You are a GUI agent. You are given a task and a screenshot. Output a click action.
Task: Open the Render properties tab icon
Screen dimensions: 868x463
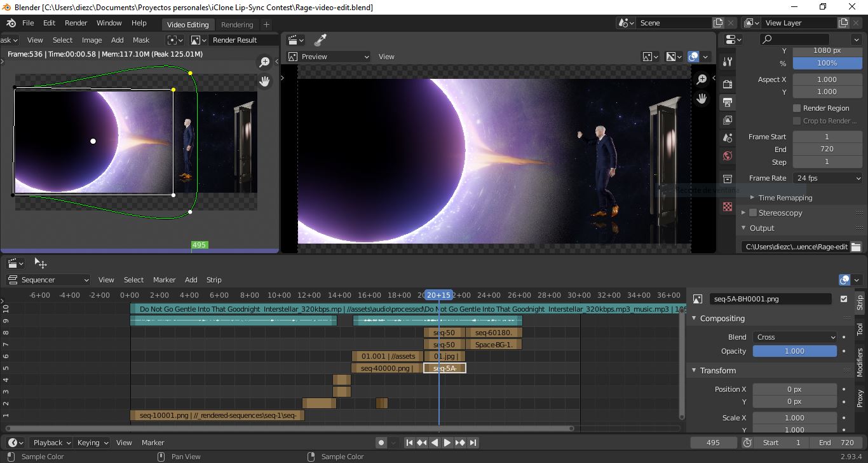[728, 84]
